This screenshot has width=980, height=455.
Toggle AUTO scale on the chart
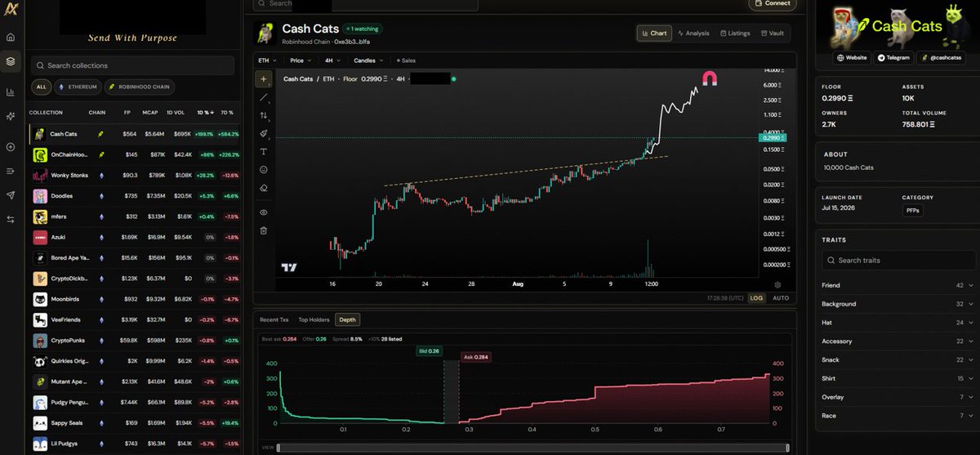pyautogui.click(x=781, y=298)
